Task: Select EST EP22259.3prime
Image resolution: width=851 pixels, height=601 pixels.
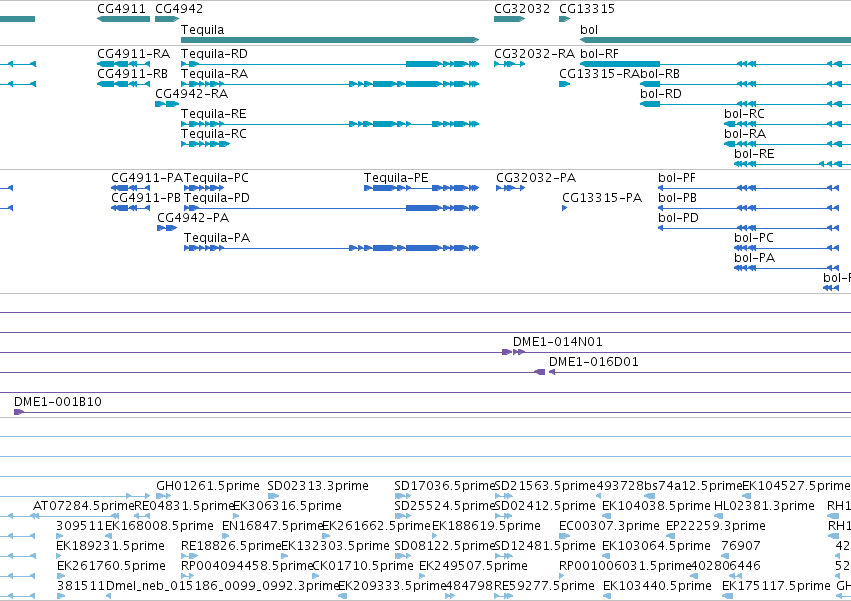Action: 716,526
